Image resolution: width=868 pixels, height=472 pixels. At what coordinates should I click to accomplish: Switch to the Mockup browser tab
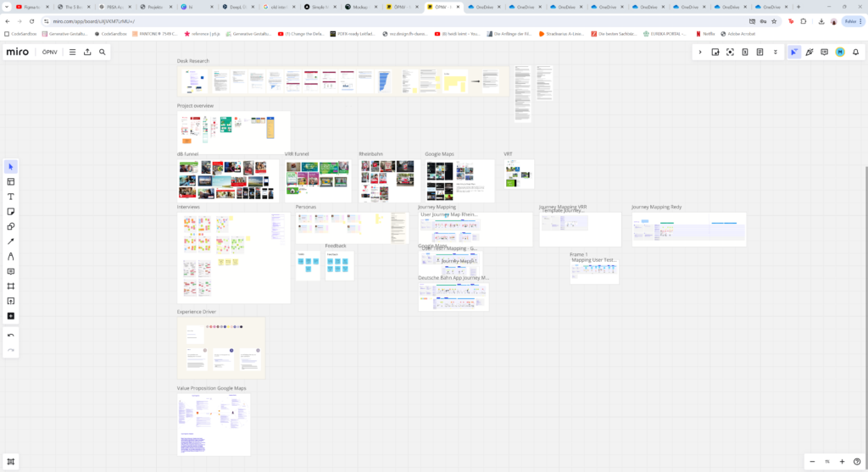(x=361, y=7)
